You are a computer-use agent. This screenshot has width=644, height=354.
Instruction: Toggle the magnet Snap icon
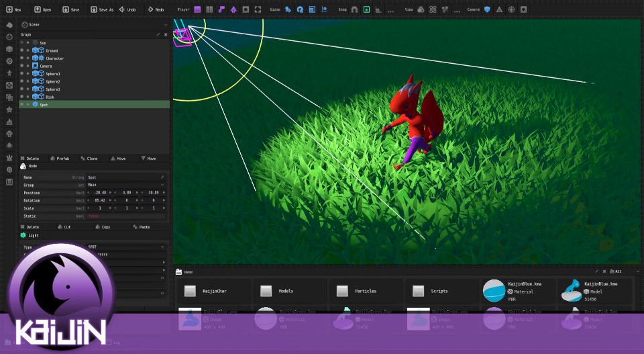pyautogui.click(x=354, y=9)
